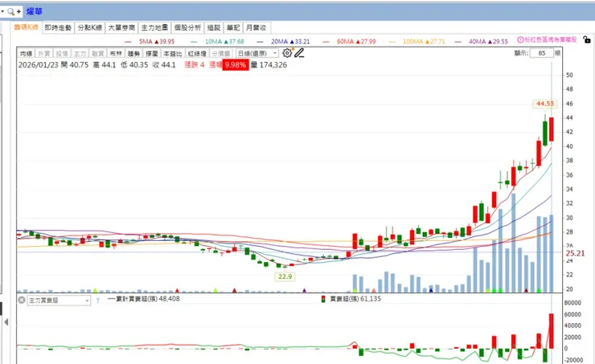
Task: Click the magnifier search icon
Action: click(10, 12)
